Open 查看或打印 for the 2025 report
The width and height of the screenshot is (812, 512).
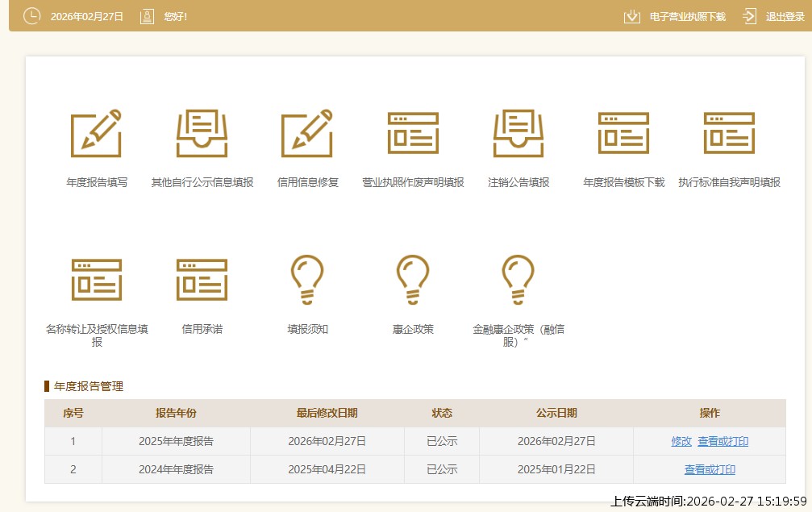(722, 441)
